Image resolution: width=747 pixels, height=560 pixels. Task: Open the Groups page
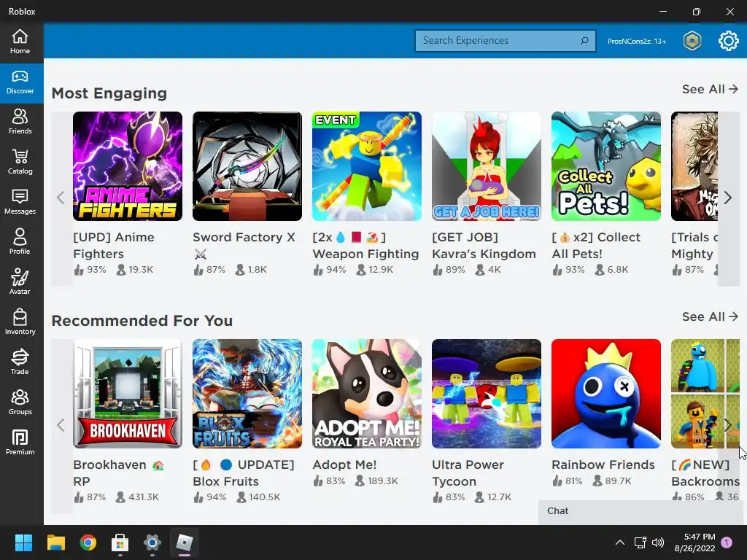click(x=20, y=402)
